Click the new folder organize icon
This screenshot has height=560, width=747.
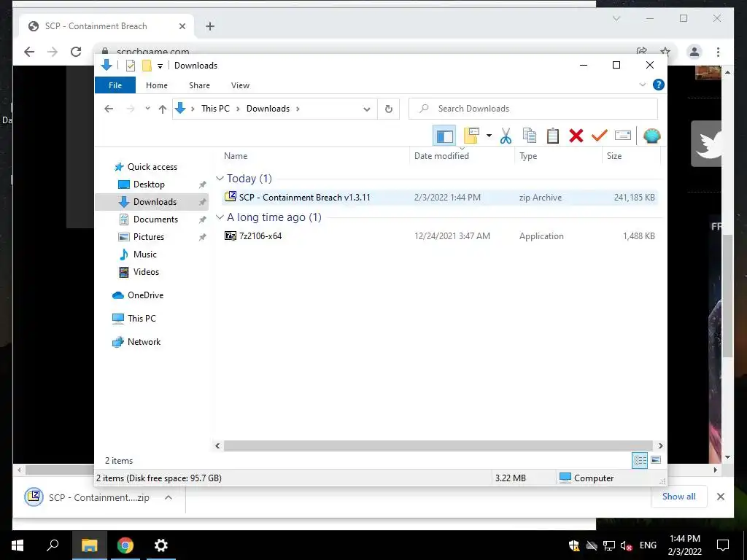tap(472, 136)
